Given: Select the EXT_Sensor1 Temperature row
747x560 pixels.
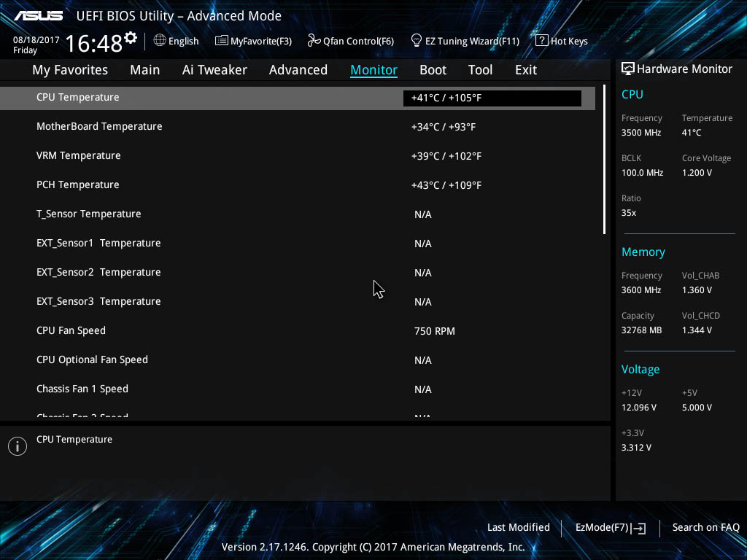Looking at the screenshot, I should [x=298, y=244].
